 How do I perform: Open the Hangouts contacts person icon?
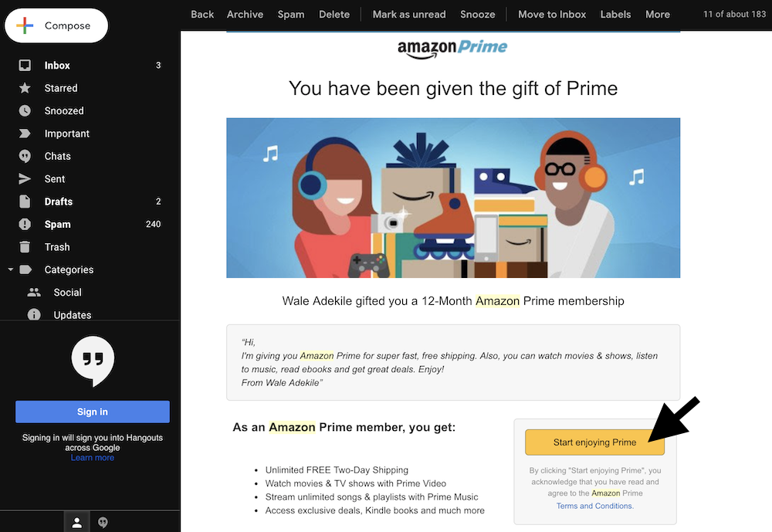(x=76, y=523)
